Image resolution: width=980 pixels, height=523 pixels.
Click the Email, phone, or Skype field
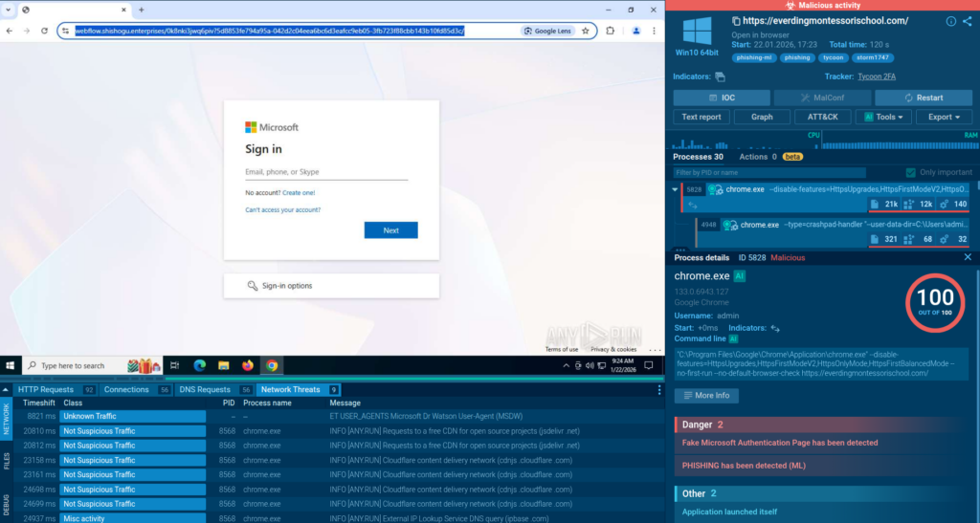click(326, 172)
